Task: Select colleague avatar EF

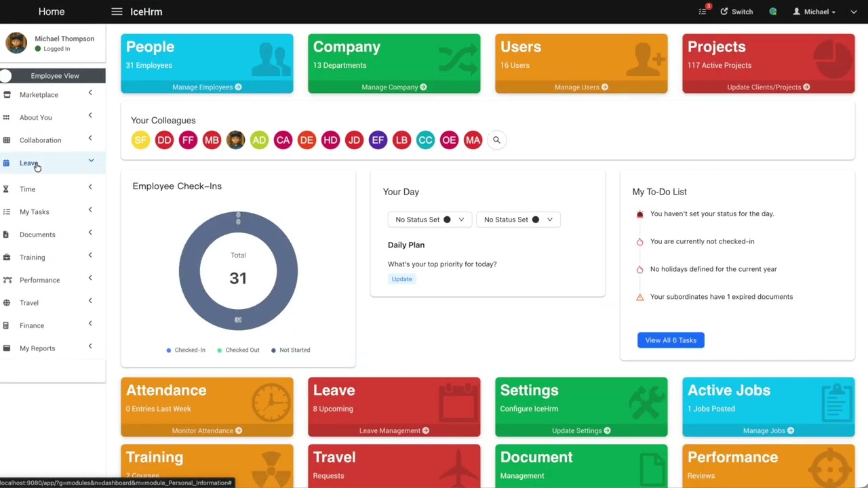Action: click(x=378, y=140)
